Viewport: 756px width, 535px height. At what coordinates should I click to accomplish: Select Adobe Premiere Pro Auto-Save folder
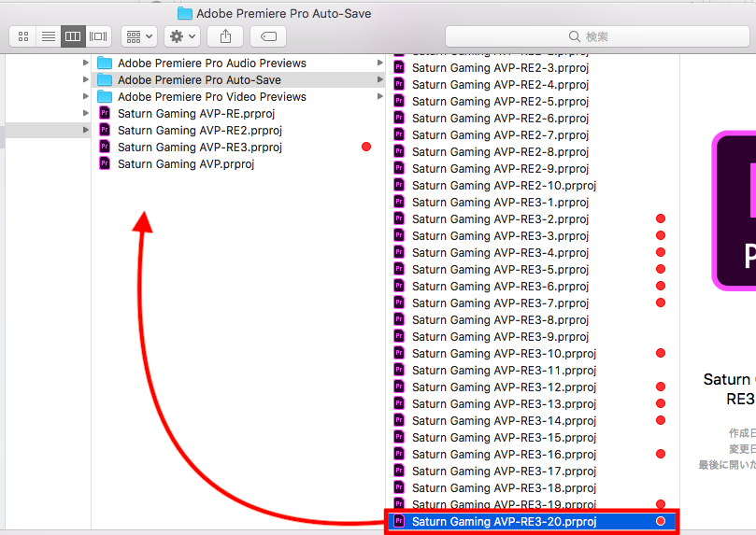(238, 80)
